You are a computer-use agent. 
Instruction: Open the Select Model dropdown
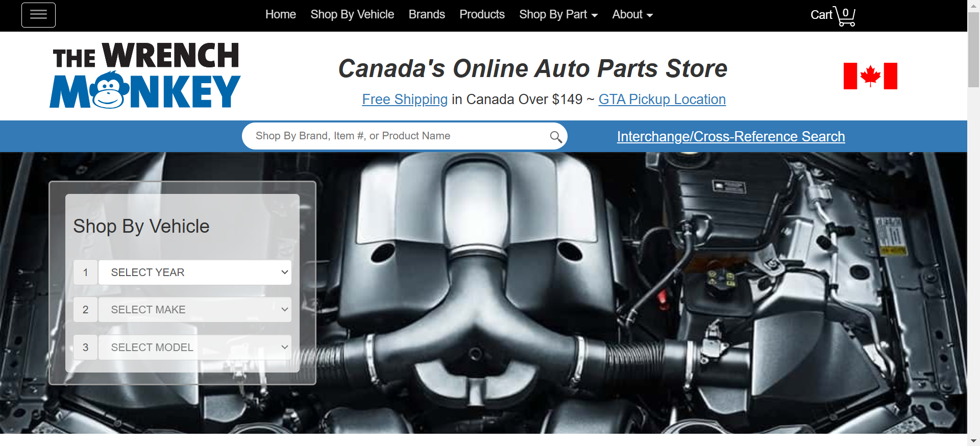195,348
